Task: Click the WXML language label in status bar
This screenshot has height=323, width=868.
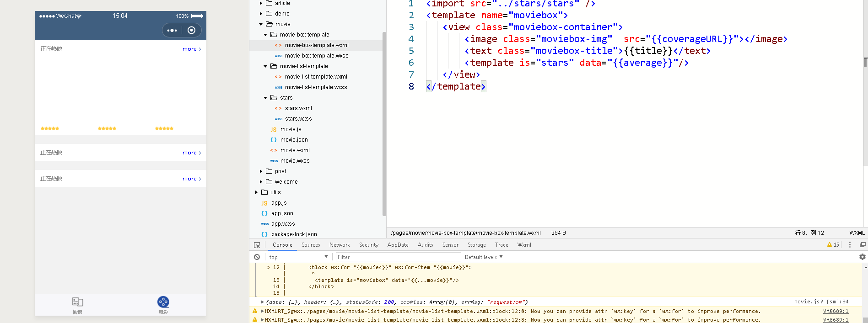Action: pyautogui.click(x=857, y=233)
